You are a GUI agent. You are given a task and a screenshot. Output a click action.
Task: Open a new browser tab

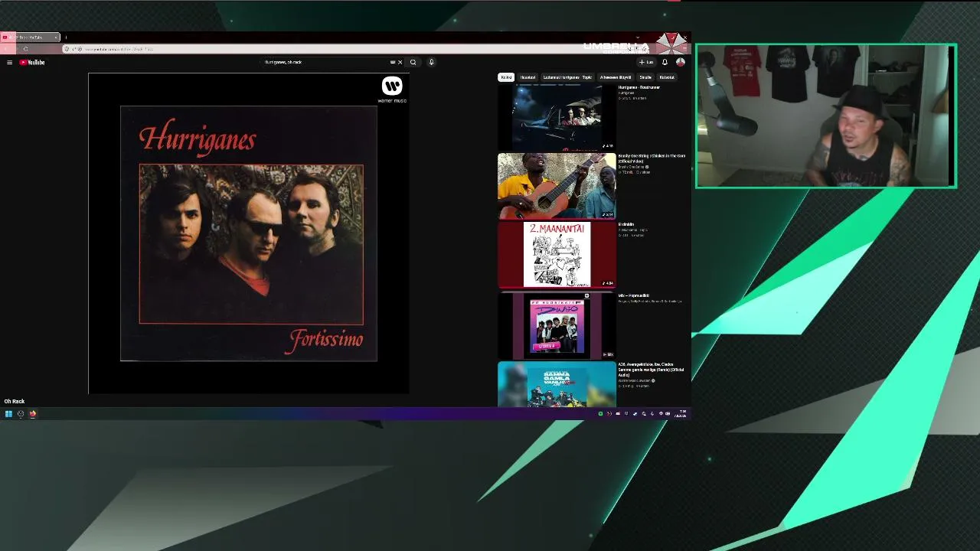pyautogui.click(x=66, y=37)
